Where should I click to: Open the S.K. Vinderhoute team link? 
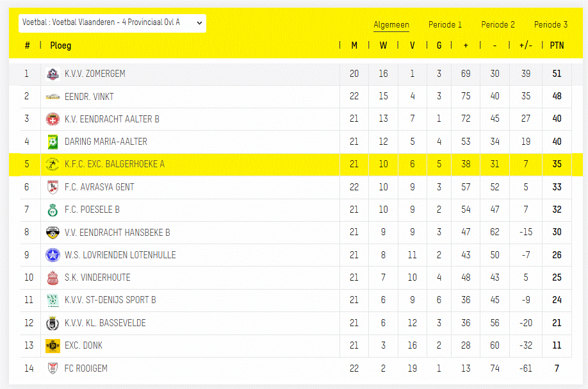tap(97, 277)
